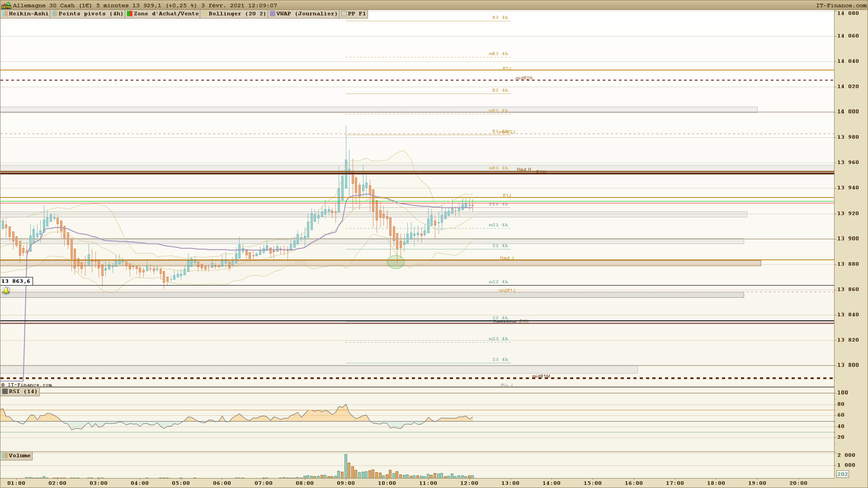
Task: Click the 13 863,6 price alert label
Action: (16, 282)
